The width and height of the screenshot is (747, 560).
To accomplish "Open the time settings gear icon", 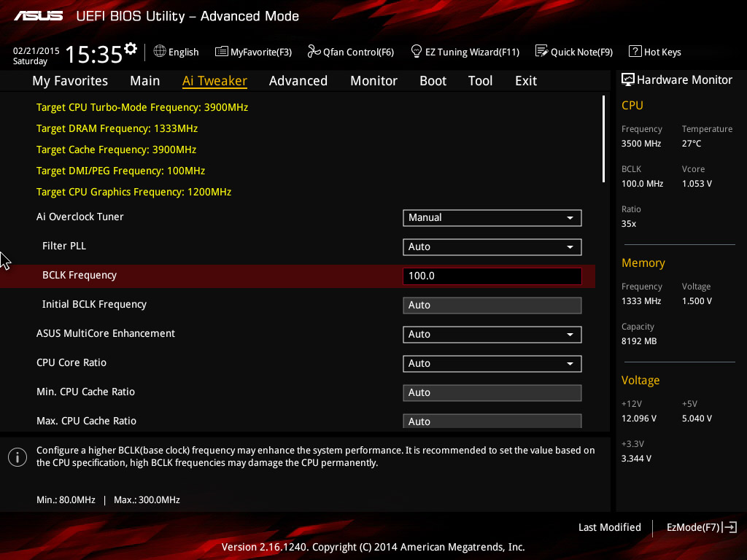I will pyautogui.click(x=131, y=49).
